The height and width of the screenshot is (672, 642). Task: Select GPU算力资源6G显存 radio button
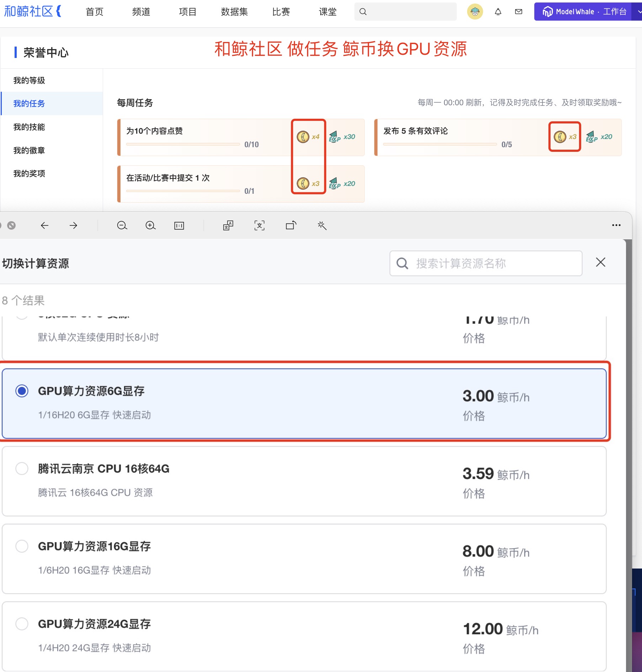22,391
